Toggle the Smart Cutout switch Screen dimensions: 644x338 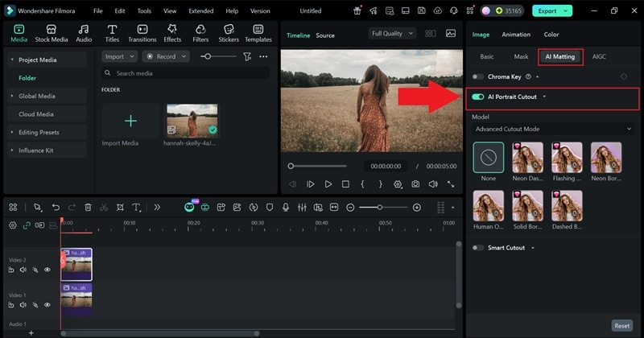[x=477, y=248]
